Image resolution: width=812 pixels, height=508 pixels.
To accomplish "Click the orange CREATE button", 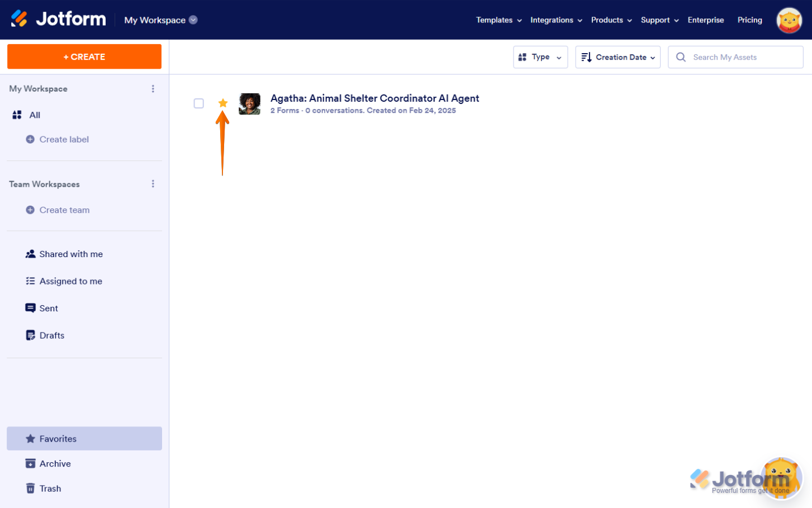I will 84,56.
